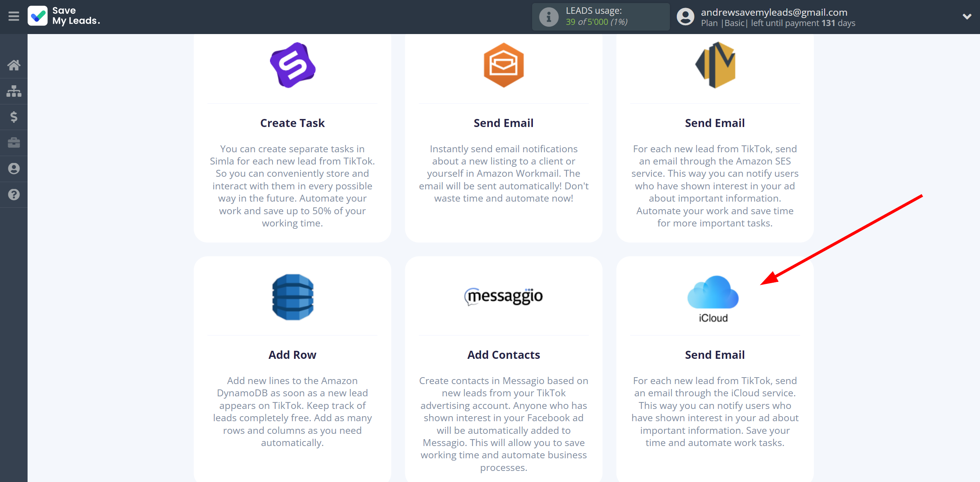This screenshot has width=980, height=482.
Task: Open profile via sidebar user icon
Action: pyautogui.click(x=14, y=169)
